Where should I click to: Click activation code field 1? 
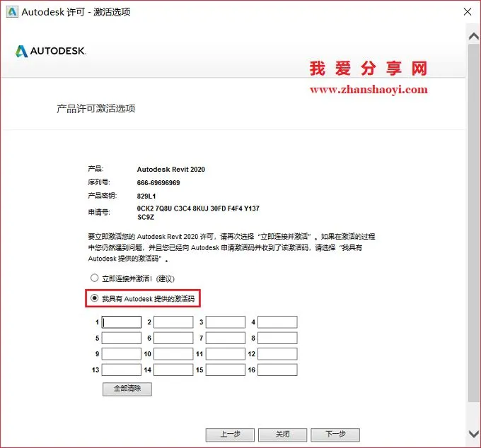click(x=122, y=322)
